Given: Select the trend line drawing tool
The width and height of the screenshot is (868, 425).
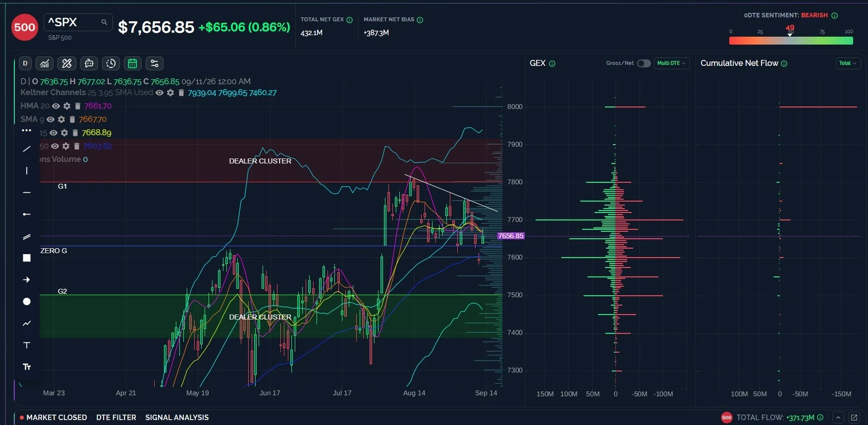Looking at the screenshot, I should pos(27,149).
